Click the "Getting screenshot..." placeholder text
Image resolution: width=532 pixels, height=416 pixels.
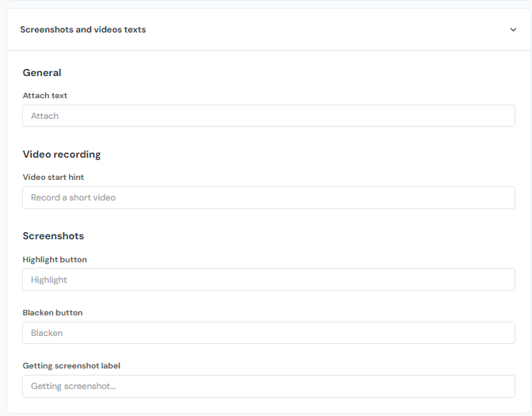click(73, 387)
